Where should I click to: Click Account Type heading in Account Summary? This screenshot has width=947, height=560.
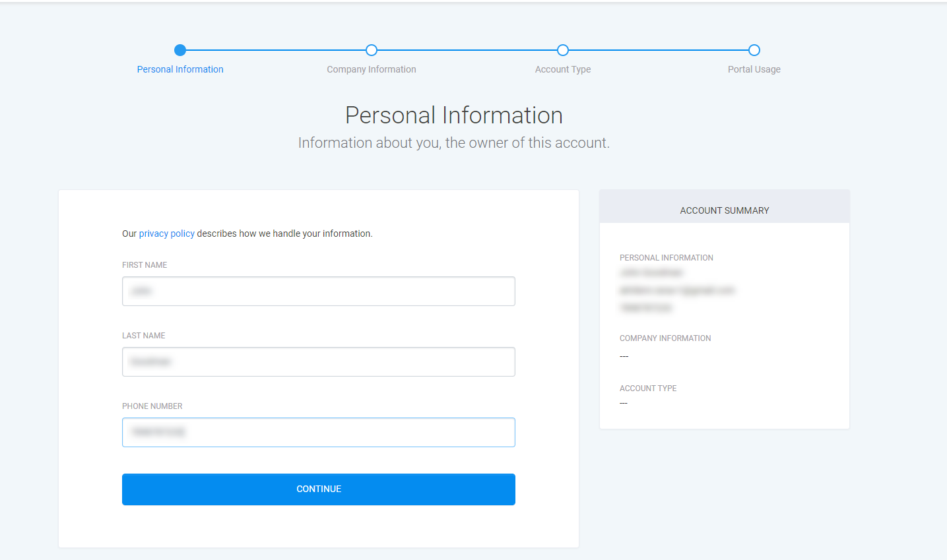pos(647,389)
